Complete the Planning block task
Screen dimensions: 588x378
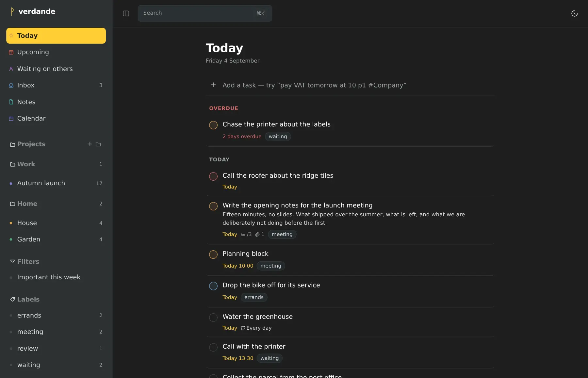pyautogui.click(x=213, y=255)
